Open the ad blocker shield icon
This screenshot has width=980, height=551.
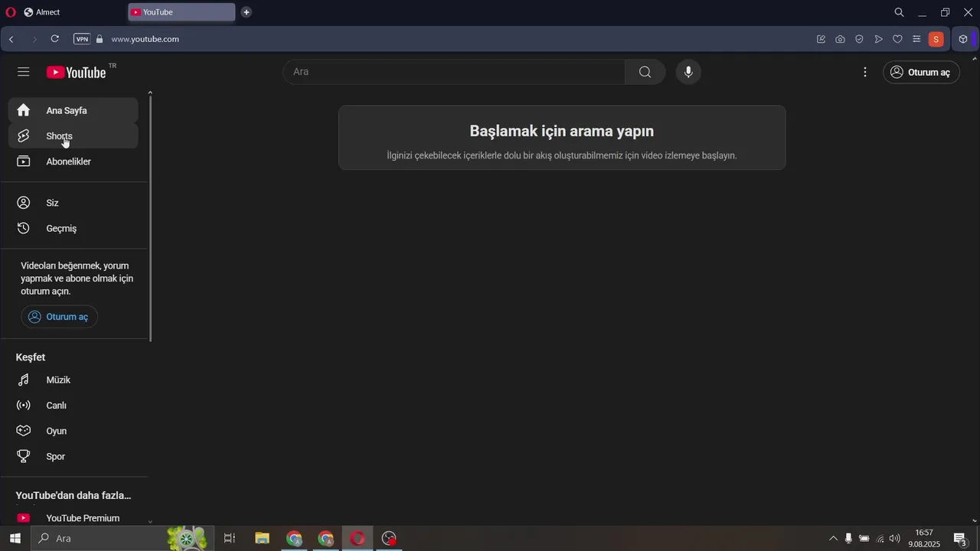point(859,39)
